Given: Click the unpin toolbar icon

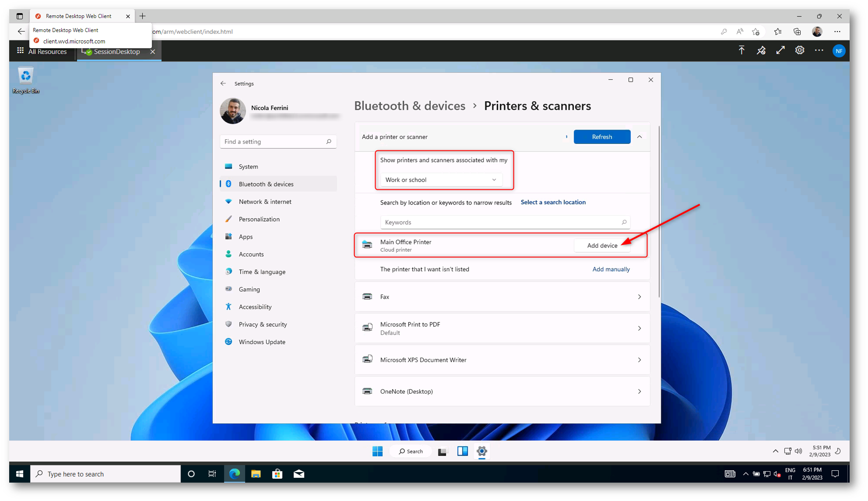Looking at the screenshot, I should [x=761, y=50].
